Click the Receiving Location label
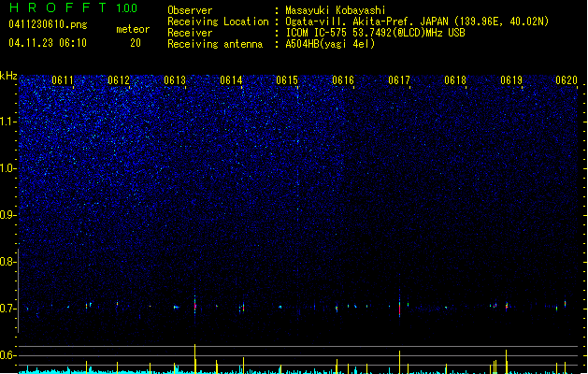This screenshot has width=588, height=374. click(x=218, y=22)
